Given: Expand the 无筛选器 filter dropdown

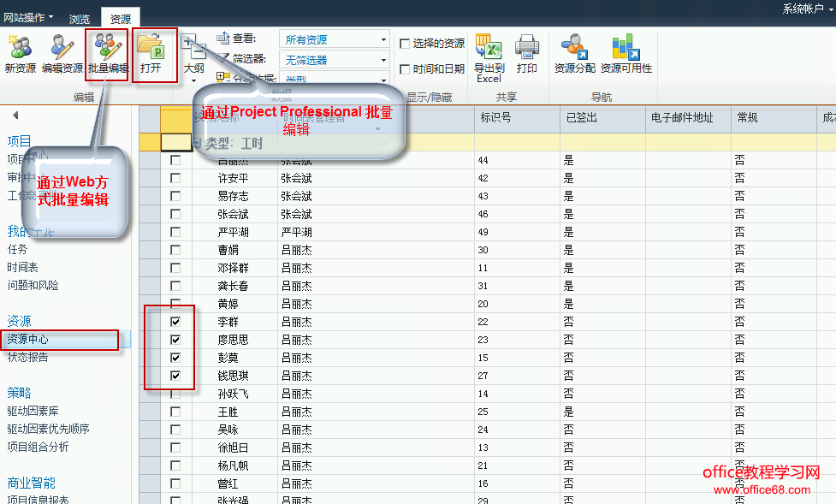Looking at the screenshot, I should pyautogui.click(x=383, y=59).
